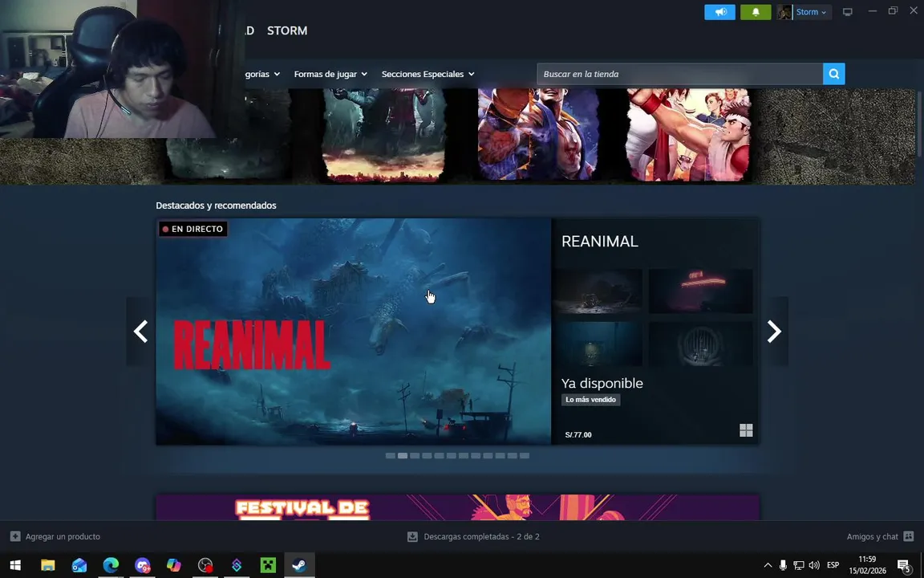Screen dimensions: 924x578
Task: Select the first carousel page dot
Action: click(390, 456)
